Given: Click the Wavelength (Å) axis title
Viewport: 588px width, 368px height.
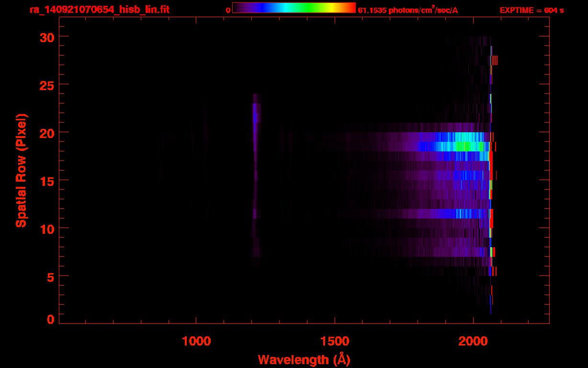Looking at the screenshot, I should [304, 359].
